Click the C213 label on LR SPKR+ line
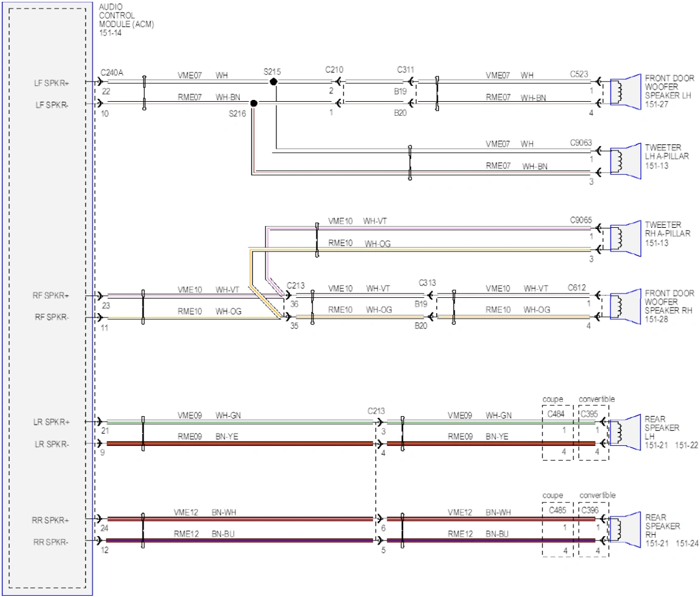 click(x=376, y=411)
